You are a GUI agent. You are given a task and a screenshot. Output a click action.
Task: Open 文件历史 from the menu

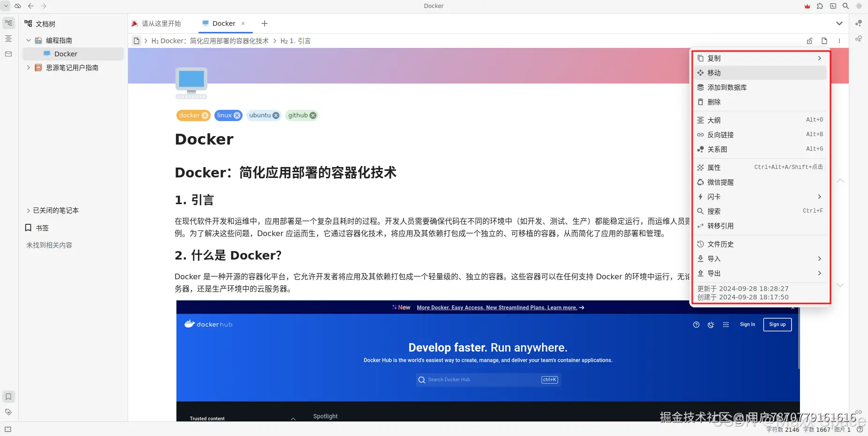(760, 244)
